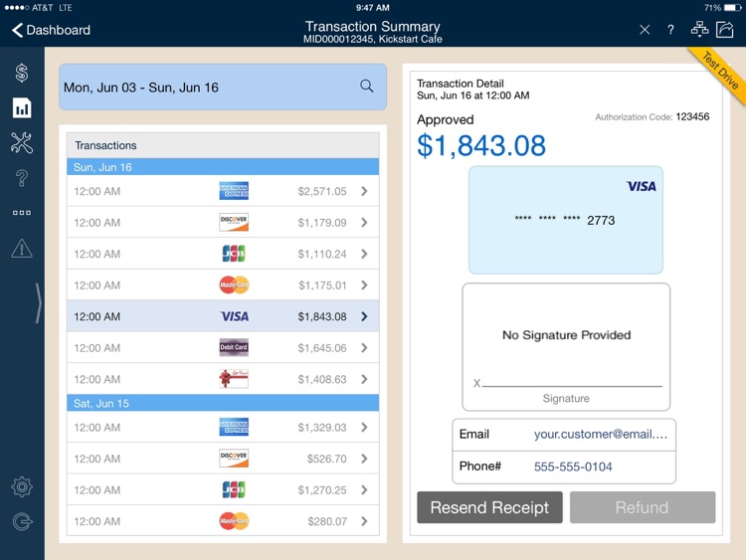Image resolution: width=746 pixels, height=560 pixels.
Task: Tap the battery indicator in status bar
Action: pyautogui.click(x=733, y=8)
